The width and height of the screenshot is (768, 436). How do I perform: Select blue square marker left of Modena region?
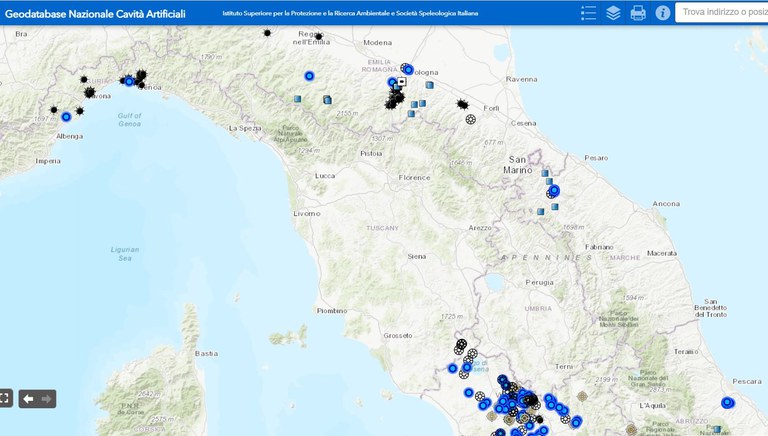pyautogui.click(x=298, y=98)
